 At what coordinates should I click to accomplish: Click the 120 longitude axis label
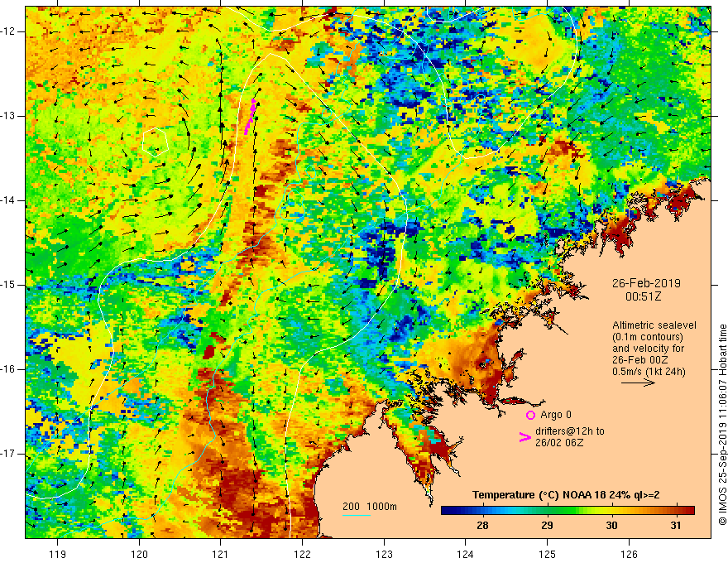pos(139,554)
